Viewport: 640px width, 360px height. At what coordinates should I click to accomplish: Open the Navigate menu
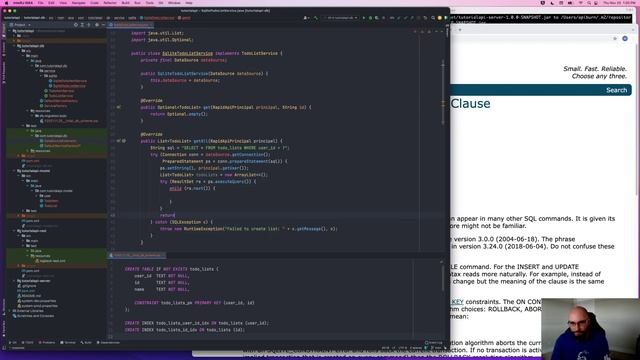(78, 3)
